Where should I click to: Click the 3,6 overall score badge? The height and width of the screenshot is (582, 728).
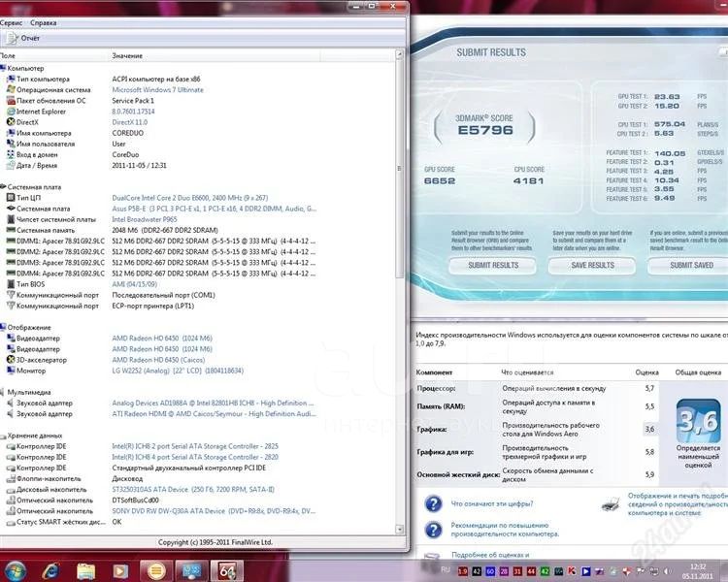(x=698, y=421)
